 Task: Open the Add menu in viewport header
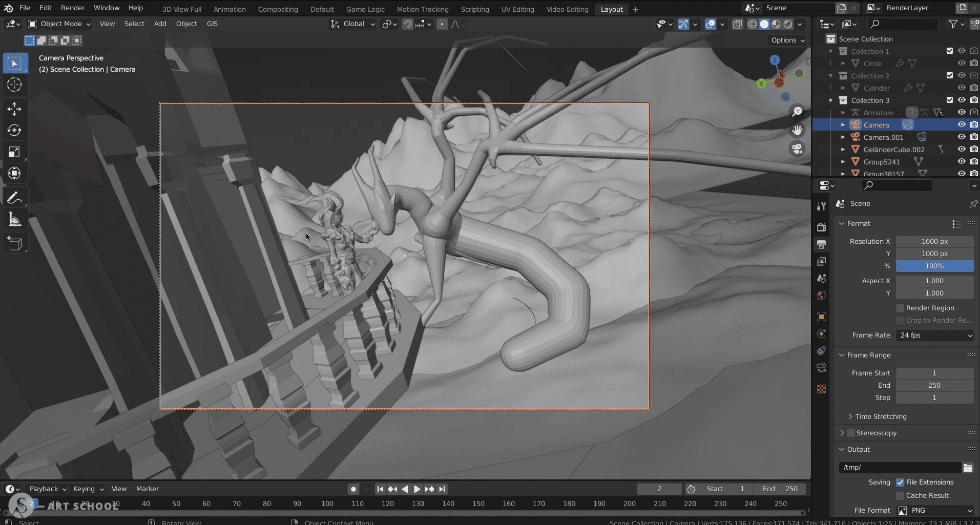[x=160, y=24]
